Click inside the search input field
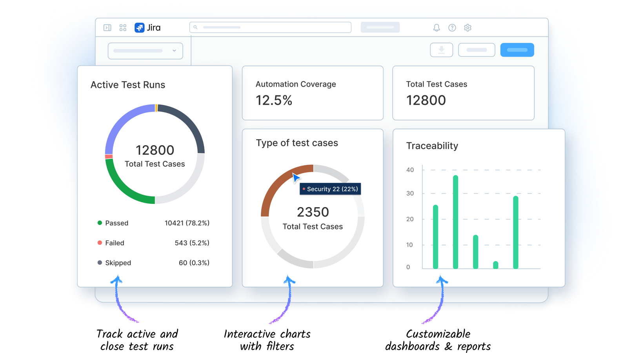 pos(271,27)
